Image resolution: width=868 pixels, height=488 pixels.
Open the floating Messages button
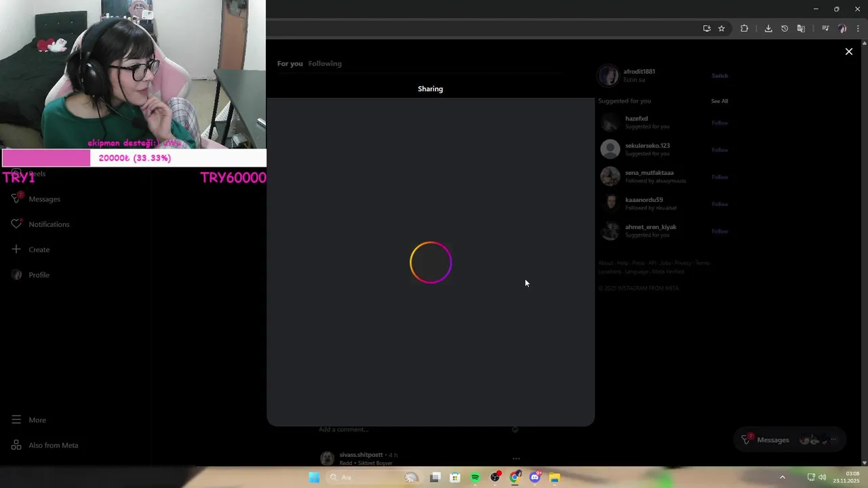point(789,440)
